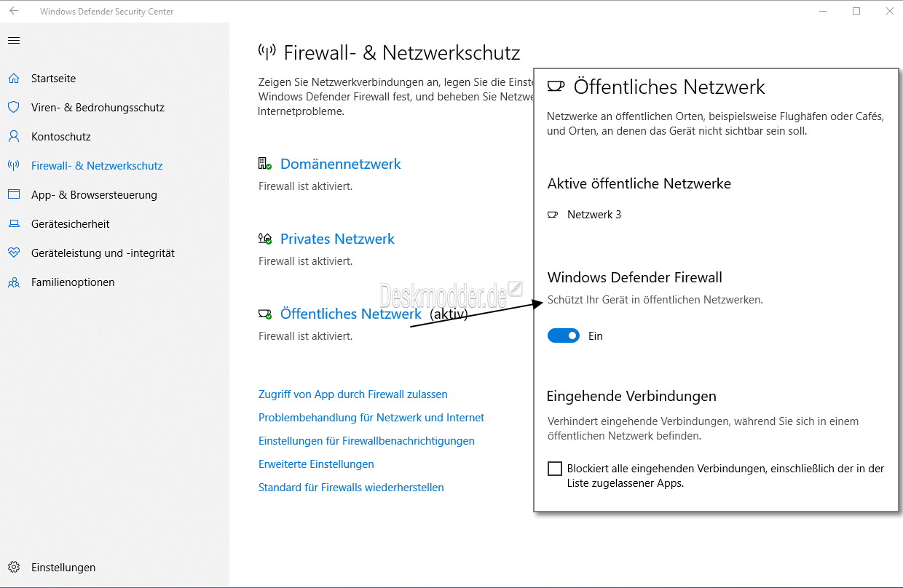Click the Startseite home icon
This screenshot has height=588, width=903.
click(13, 79)
